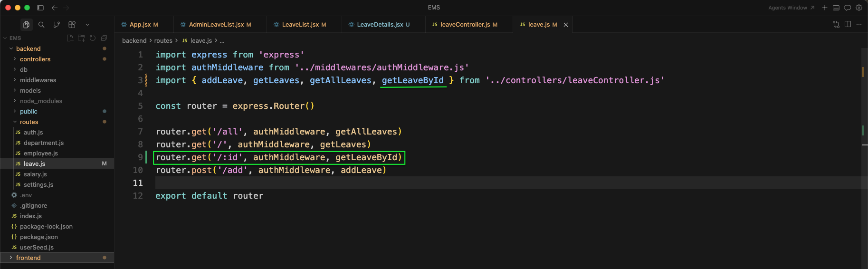Switch to the LeaveList.jsx tab
This screenshot has height=269, width=868.
point(304,25)
